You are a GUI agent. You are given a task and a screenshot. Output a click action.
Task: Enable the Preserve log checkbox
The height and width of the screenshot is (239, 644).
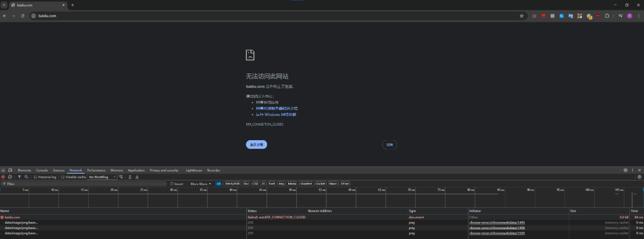coord(35,177)
